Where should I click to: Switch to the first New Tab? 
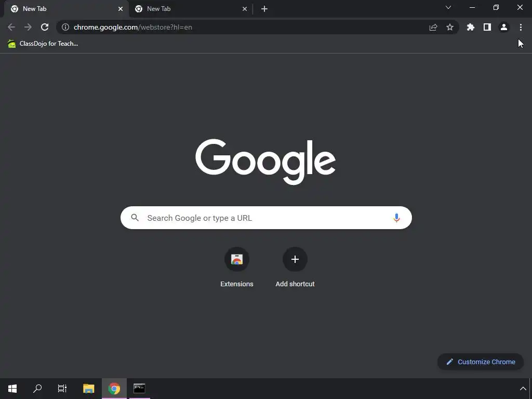tap(66, 9)
